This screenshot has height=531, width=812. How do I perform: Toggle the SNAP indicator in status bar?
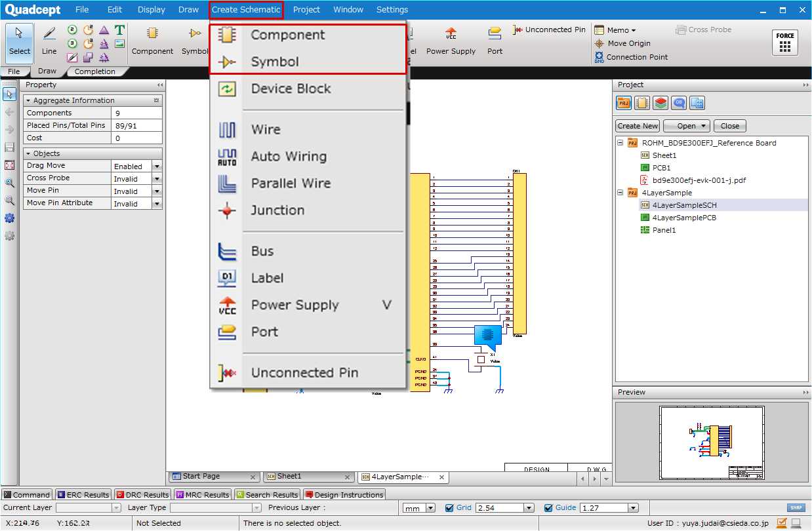point(795,508)
